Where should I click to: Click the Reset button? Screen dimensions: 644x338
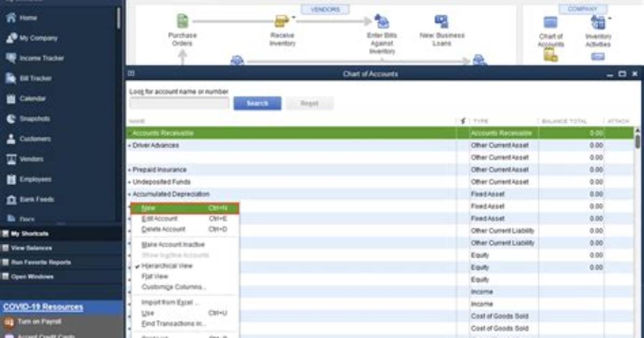coord(309,103)
